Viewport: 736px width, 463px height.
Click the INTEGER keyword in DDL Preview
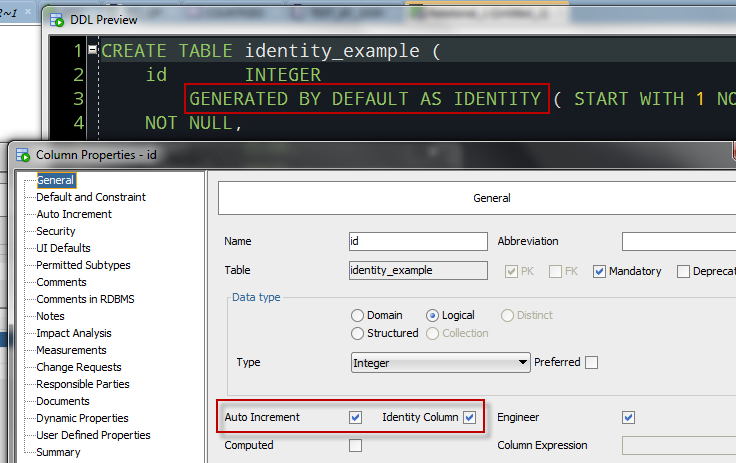click(283, 75)
